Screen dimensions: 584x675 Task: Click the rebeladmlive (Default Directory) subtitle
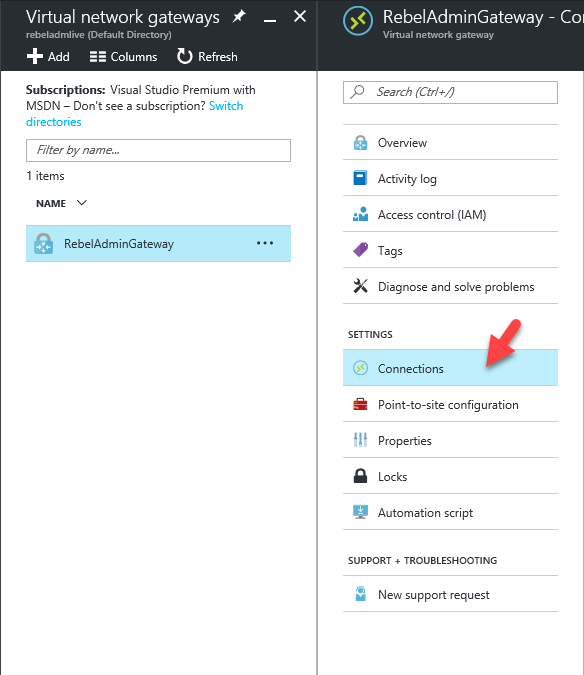coord(99,35)
